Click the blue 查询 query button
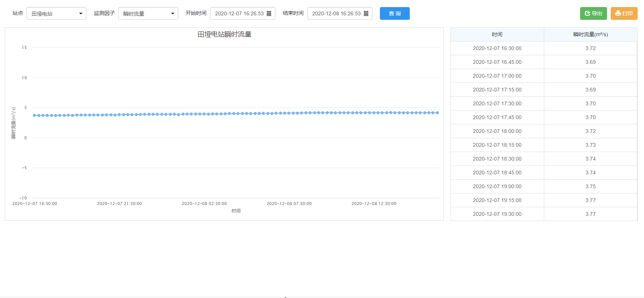Screen dimensions: 644x298 394,13
